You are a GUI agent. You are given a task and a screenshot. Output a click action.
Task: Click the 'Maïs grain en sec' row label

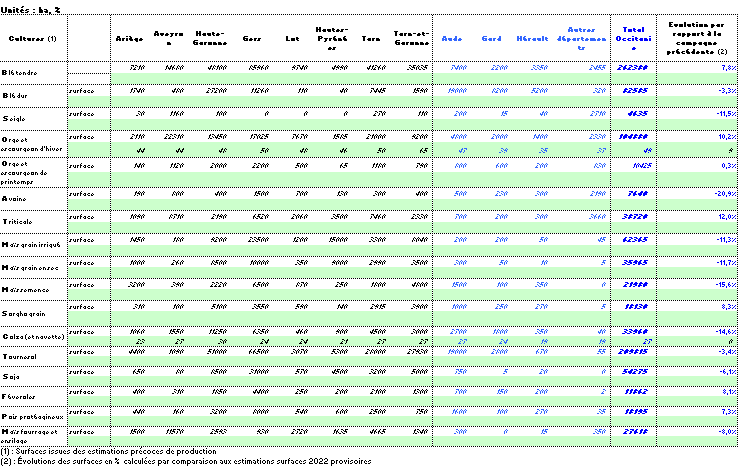30,268
